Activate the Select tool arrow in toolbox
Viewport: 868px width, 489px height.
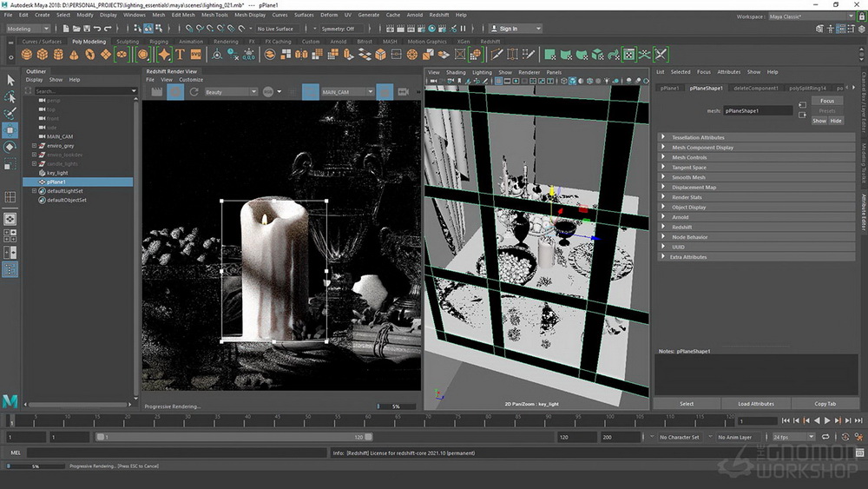(x=10, y=80)
